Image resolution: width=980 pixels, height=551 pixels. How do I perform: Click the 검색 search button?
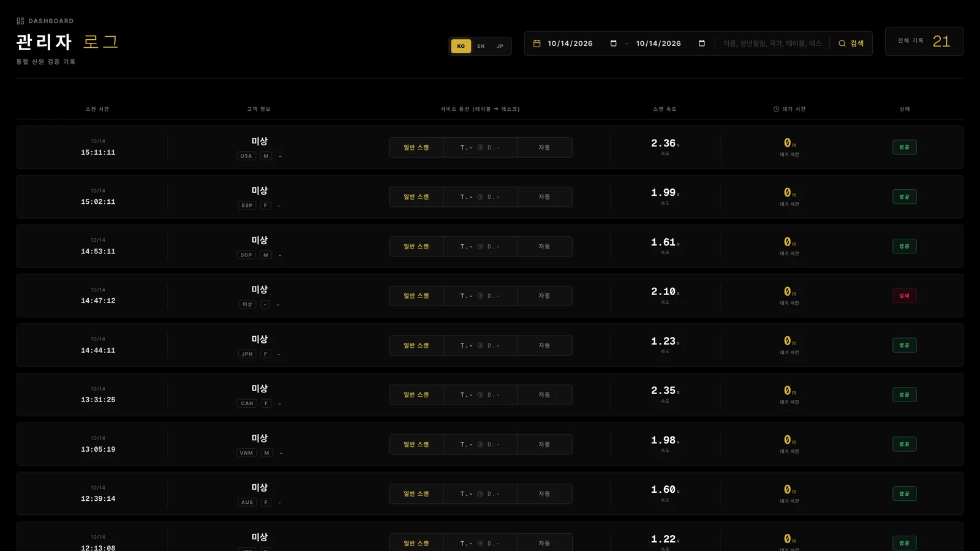[851, 43]
